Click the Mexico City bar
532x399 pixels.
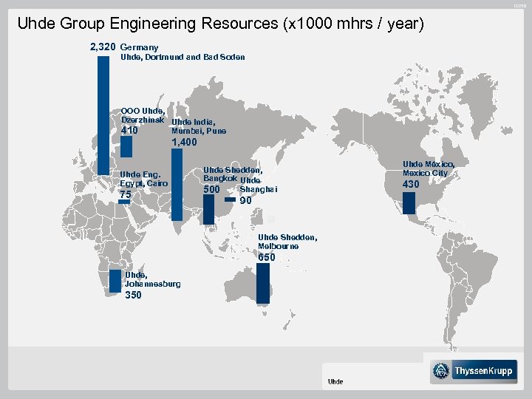coord(409,202)
